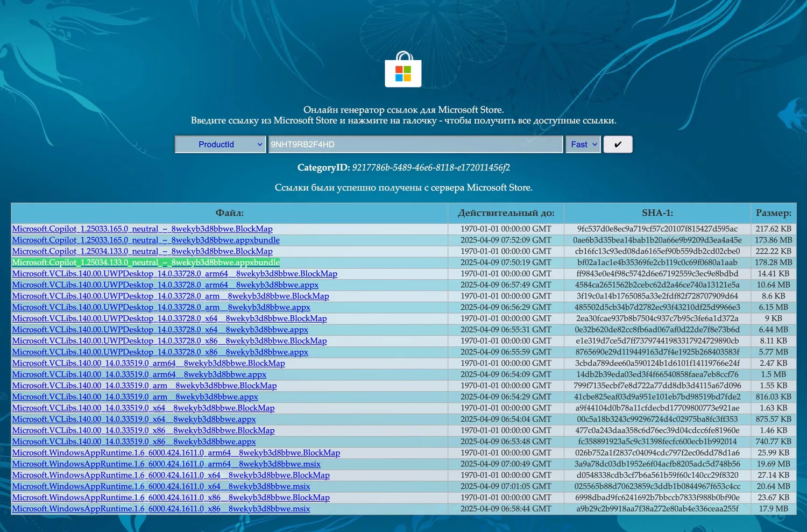Click status message 'Ссылки были успешно получены'

(403, 188)
